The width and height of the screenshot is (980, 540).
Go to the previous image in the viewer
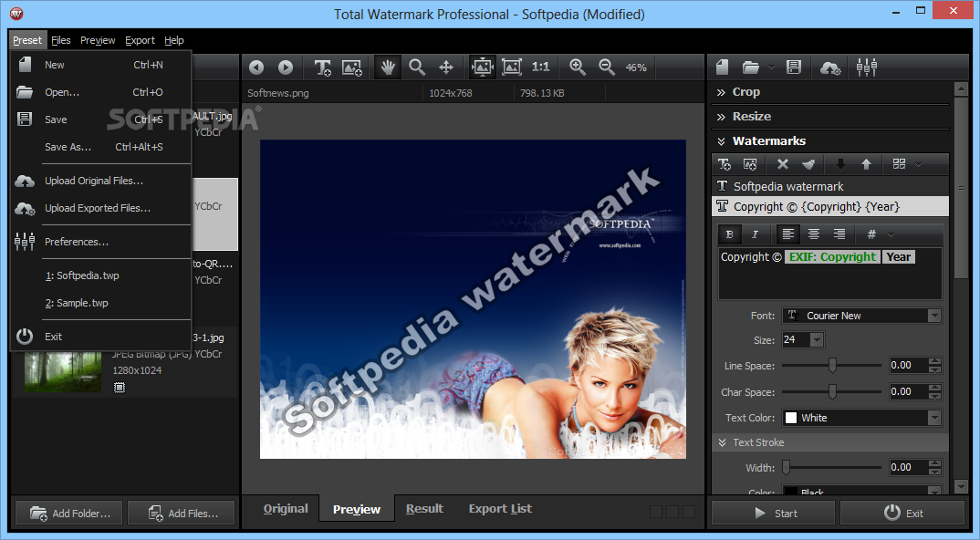pyautogui.click(x=256, y=67)
